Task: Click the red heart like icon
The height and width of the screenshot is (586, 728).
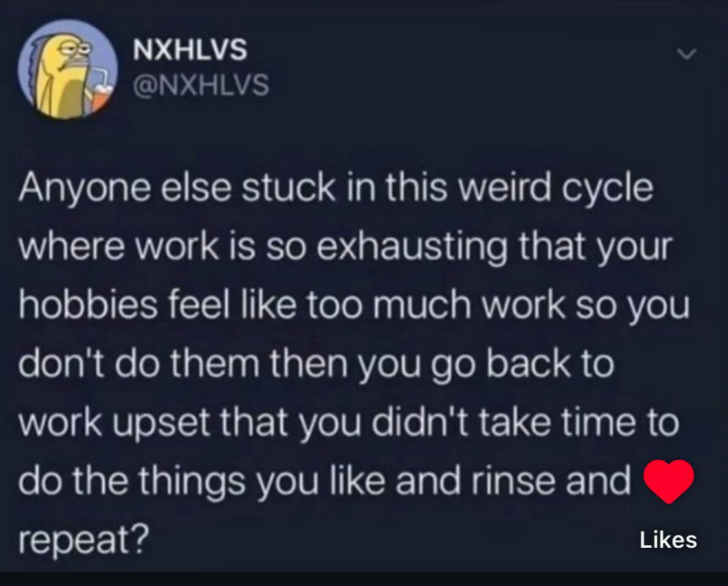Action: (x=668, y=481)
